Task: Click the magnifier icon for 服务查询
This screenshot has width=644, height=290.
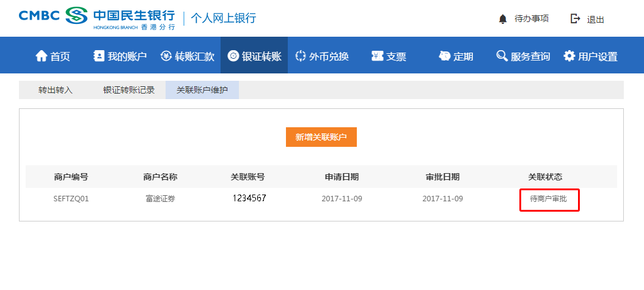Action: coord(502,56)
